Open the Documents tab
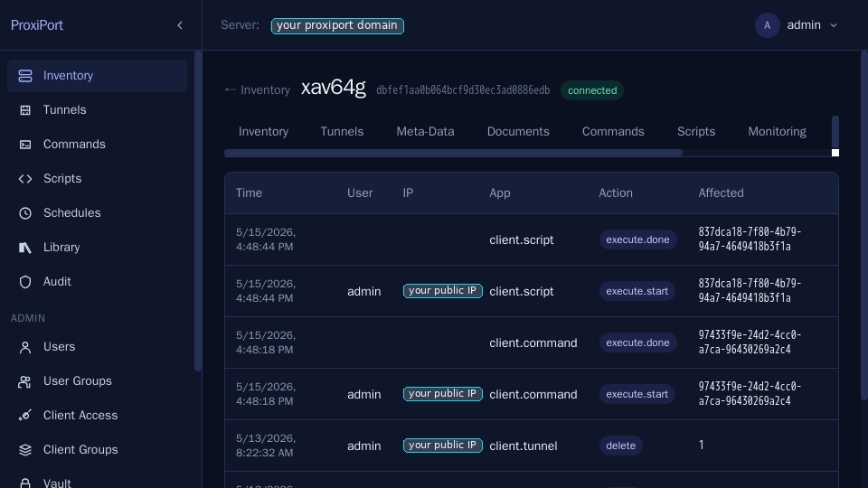 (518, 132)
